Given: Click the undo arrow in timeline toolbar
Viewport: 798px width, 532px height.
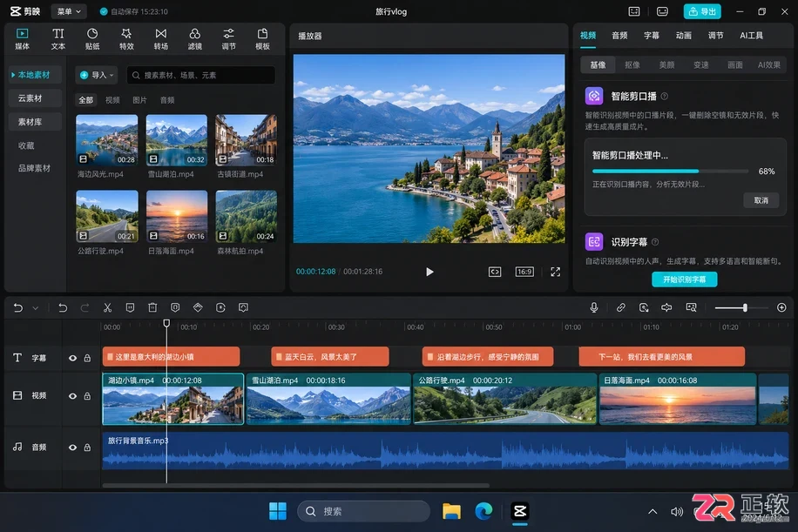Looking at the screenshot, I should tap(63, 307).
